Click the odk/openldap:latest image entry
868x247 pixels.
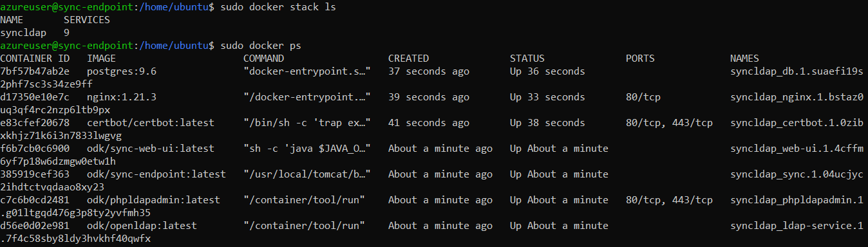(142, 226)
